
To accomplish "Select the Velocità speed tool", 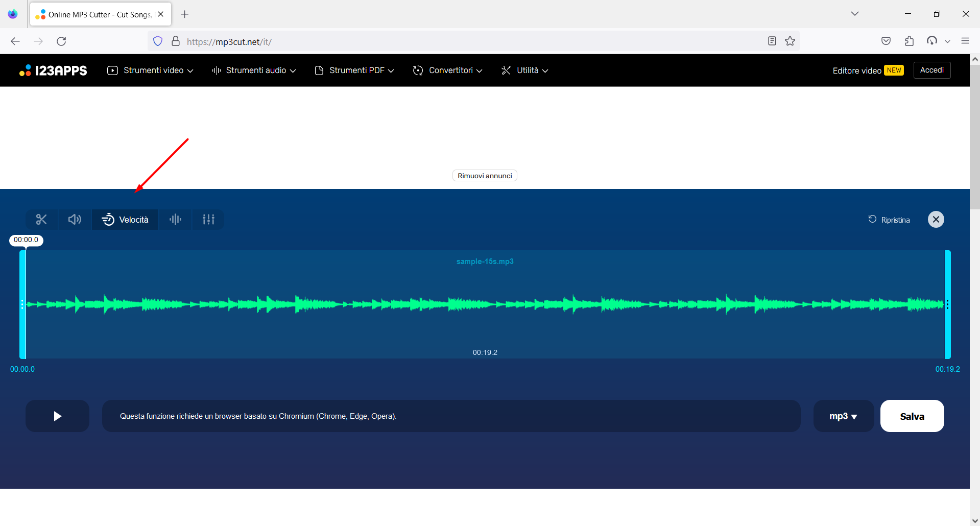I will click(x=125, y=219).
